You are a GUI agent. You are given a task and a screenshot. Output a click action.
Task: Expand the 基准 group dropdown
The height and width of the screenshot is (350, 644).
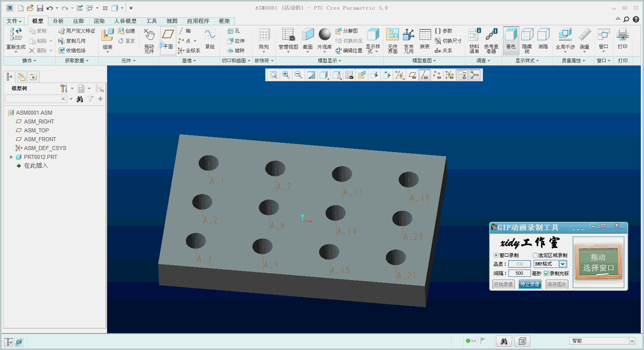click(x=189, y=61)
